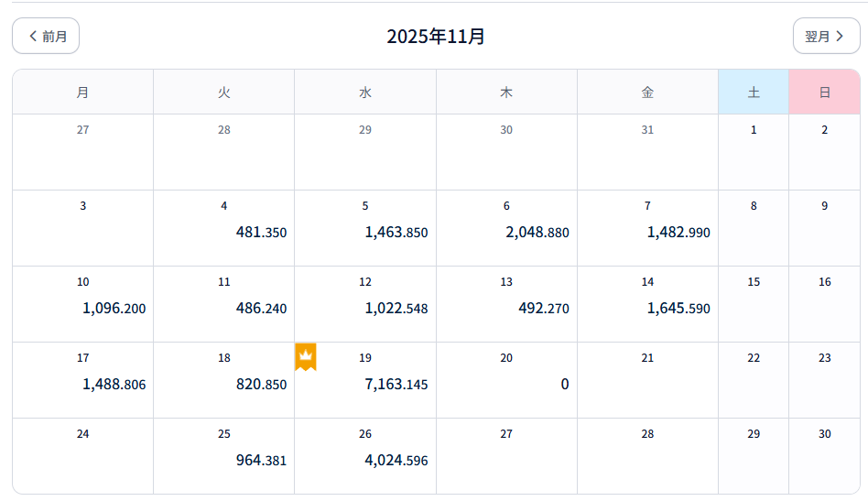Open November 26 cell showing 4,024.596
868x501 pixels.
coord(396,460)
